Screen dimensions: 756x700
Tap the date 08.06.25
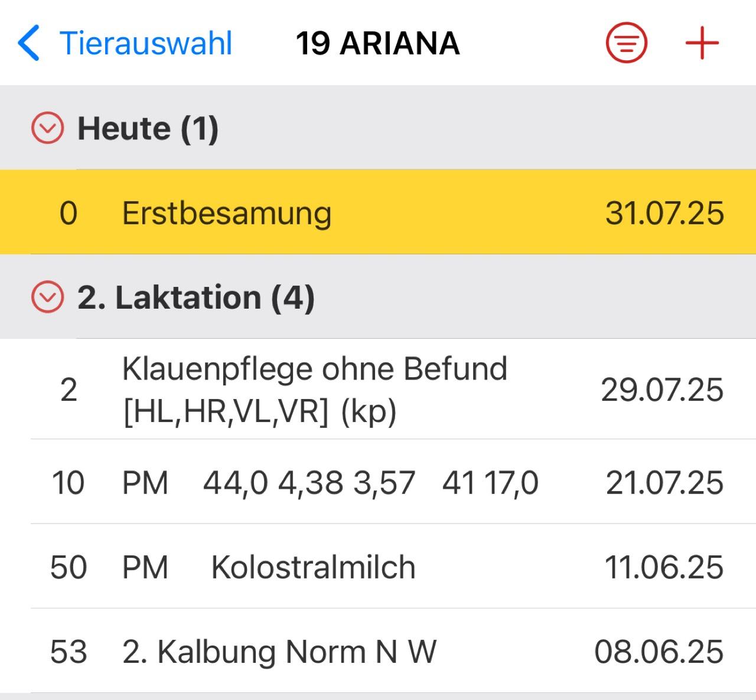[x=659, y=652]
